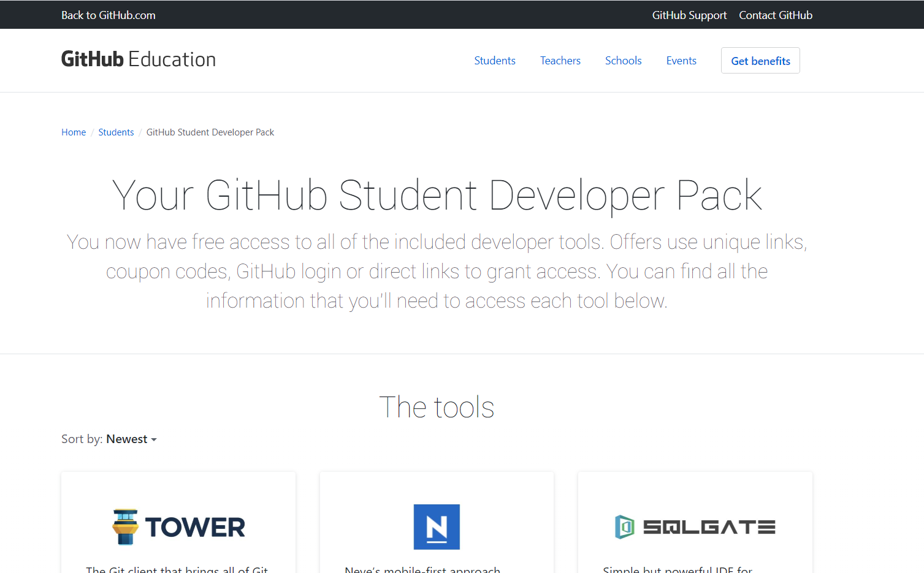This screenshot has width=924, height=573.
Task: Go to Students breadcrumb link
Action: tap(116, 132)
